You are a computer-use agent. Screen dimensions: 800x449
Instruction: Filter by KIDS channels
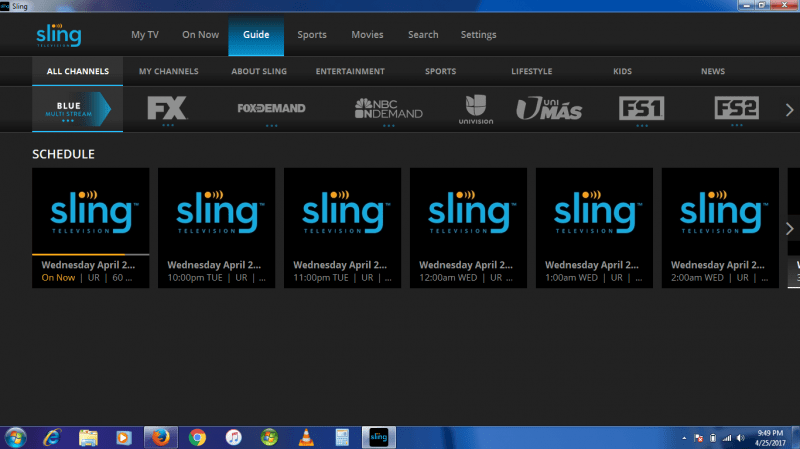coord(622,71)
